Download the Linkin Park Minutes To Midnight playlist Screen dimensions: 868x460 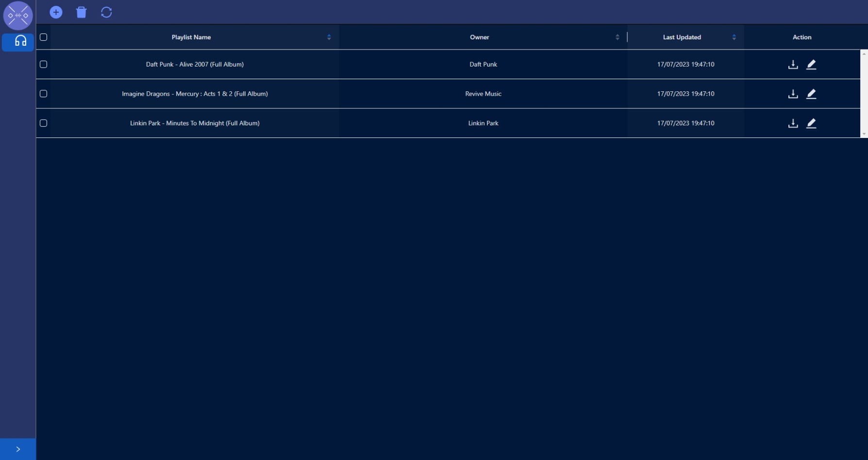coord(793,123)
